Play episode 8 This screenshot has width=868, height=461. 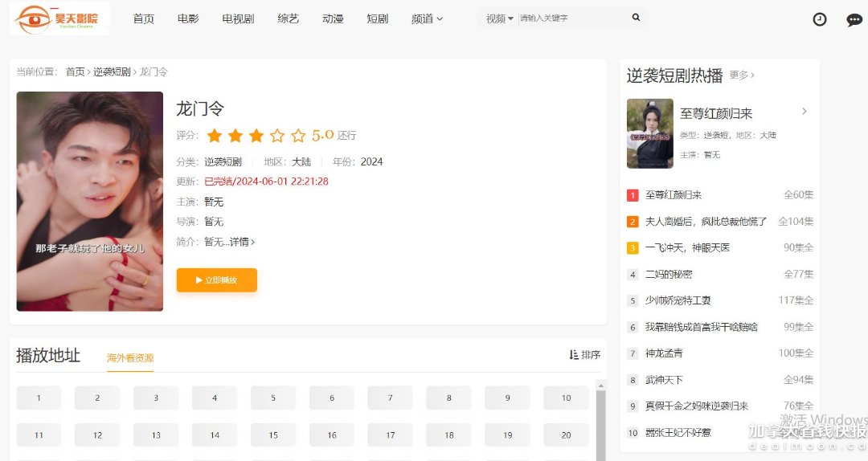[x=449, y=398]
